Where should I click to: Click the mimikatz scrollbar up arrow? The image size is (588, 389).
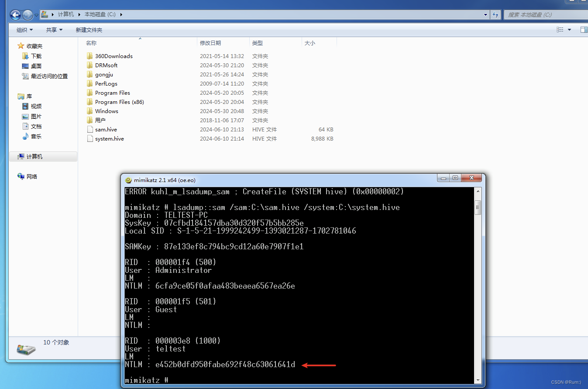coord(478,192)
